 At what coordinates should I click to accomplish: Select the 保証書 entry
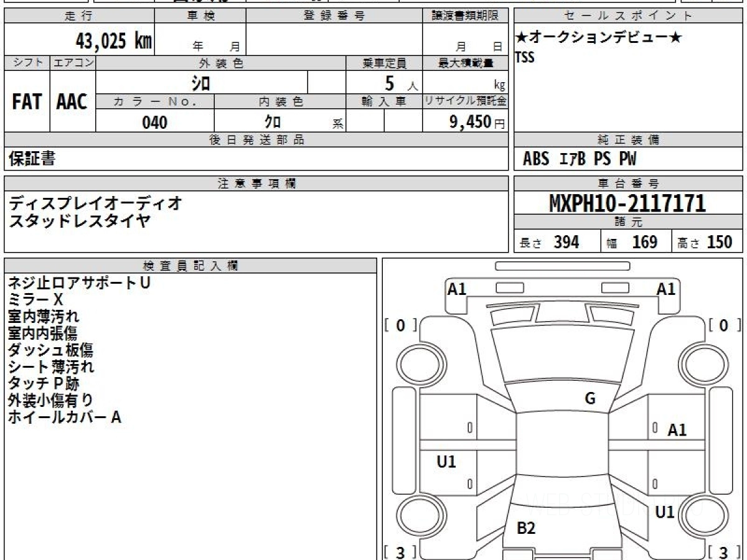[32, 159]
